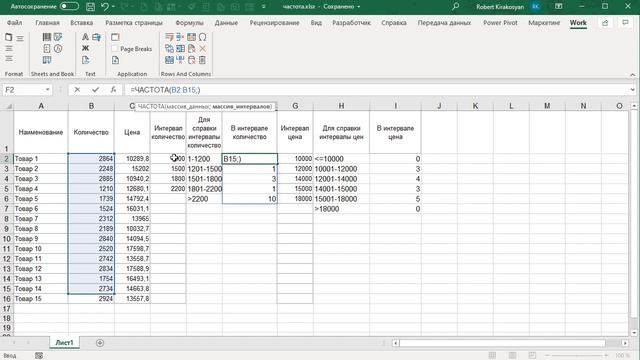Expand the formula bar with the arrow

[x=633, y=90]
